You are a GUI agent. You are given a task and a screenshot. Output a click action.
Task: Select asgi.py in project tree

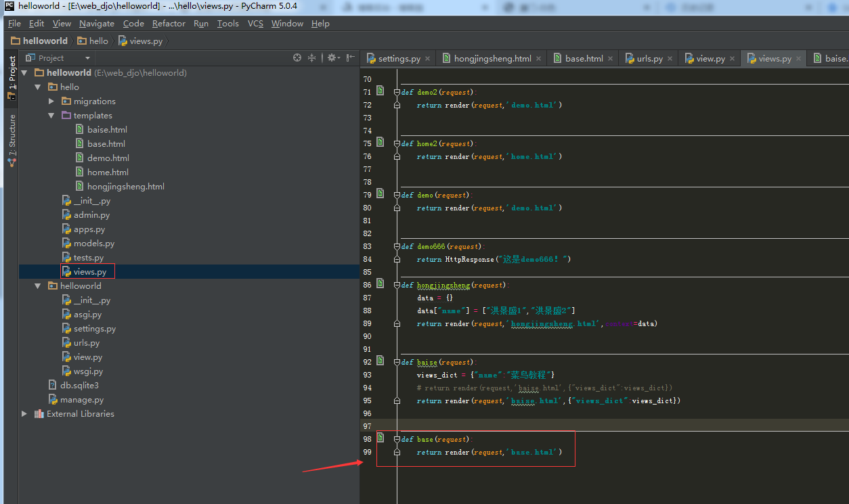(81, 314)
